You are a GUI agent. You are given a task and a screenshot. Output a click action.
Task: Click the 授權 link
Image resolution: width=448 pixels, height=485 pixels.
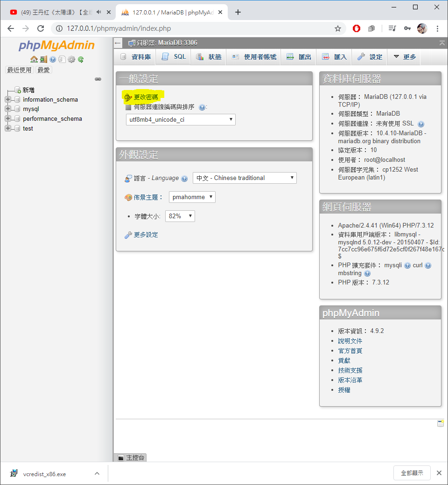pyautogui.click(x=344, y=390)
